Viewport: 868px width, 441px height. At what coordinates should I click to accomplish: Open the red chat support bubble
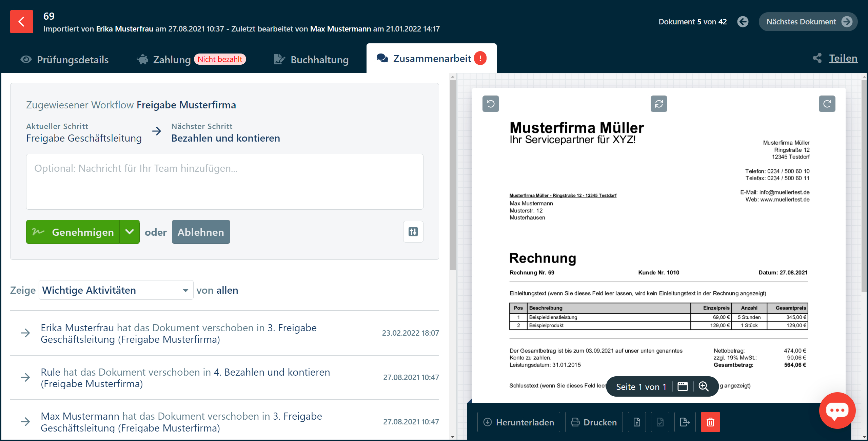coord(837,411)
